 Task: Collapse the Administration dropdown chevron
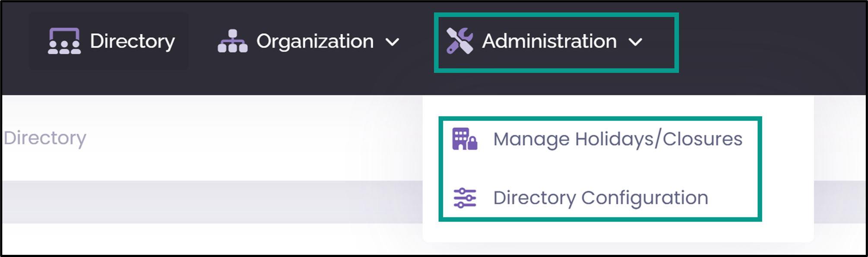635,42
